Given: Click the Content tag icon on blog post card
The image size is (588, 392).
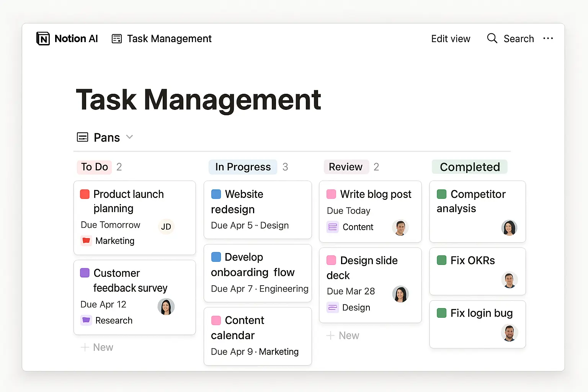Looking at the screenshot, I should point(333,227).
